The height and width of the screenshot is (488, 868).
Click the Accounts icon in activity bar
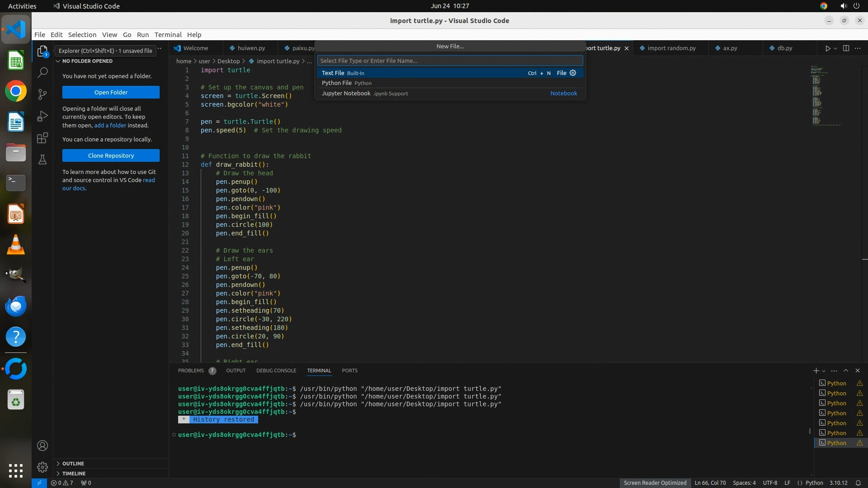coord(42,446)
